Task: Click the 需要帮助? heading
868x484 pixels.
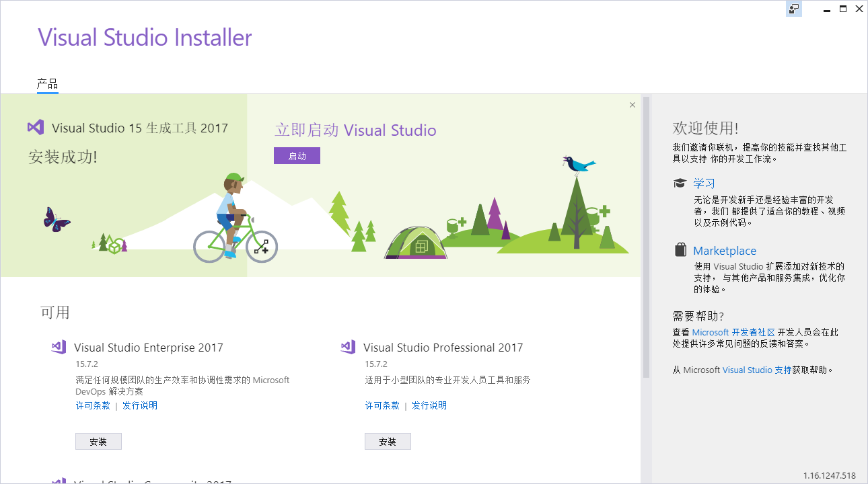Action: 698,316
